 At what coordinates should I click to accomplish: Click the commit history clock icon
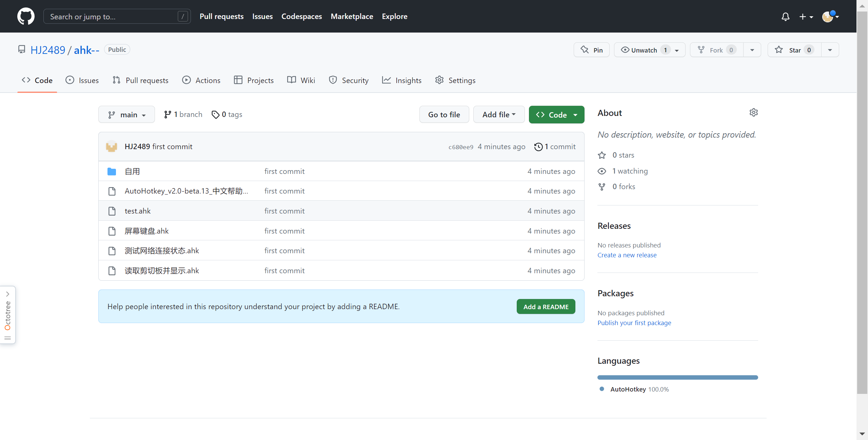click(538, 147)
